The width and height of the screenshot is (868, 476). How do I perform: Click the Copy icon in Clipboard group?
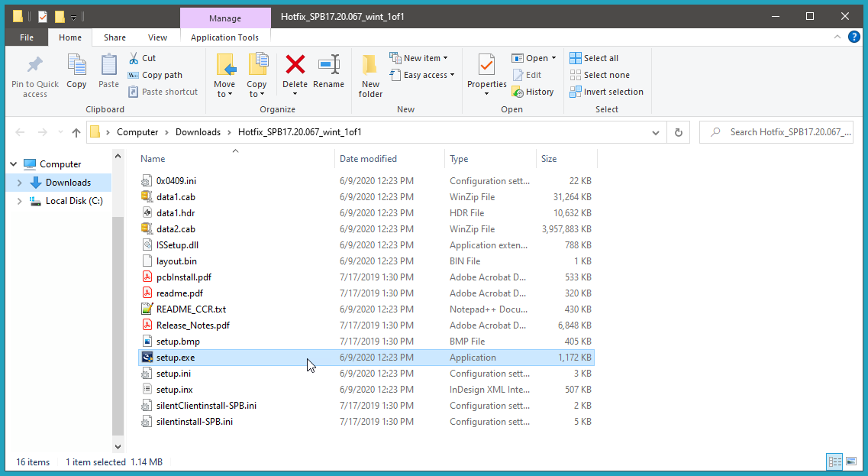pyautogui.click(x=76, y=66)
